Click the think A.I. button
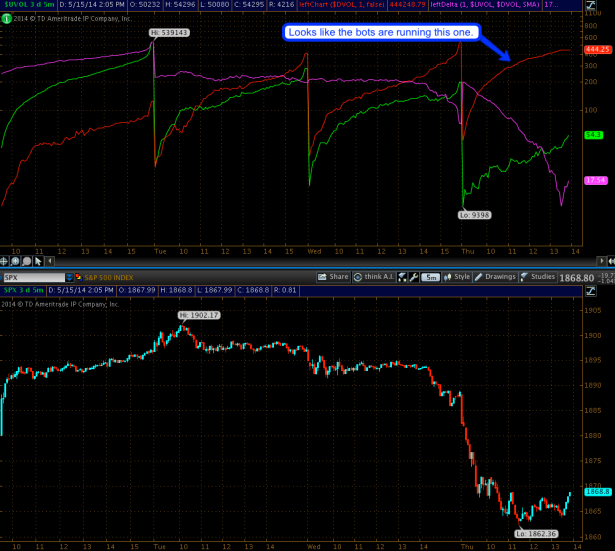 374,277
